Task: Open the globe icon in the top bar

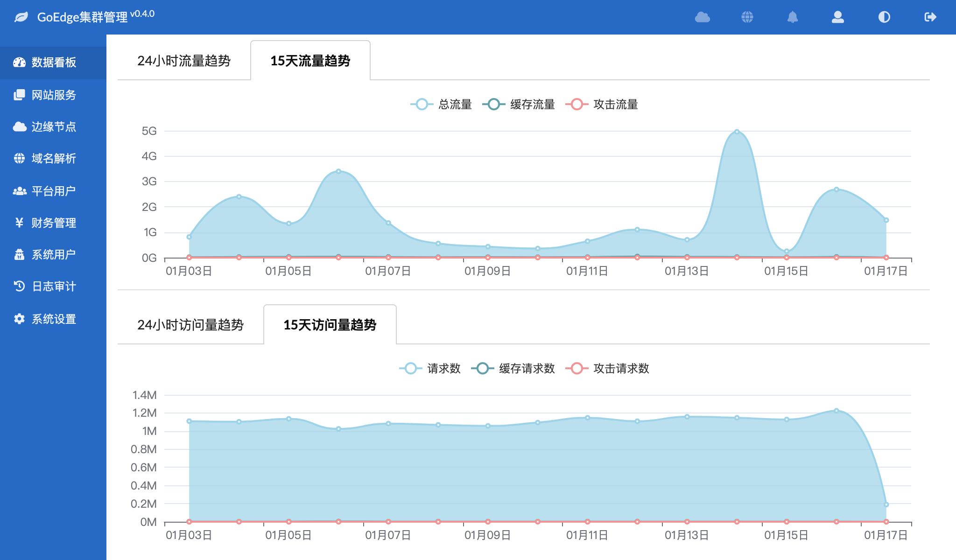Action: tap(747, 18)
